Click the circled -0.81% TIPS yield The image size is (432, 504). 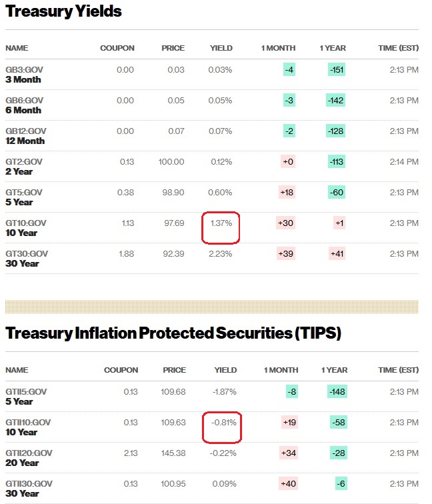pos(221,423)
